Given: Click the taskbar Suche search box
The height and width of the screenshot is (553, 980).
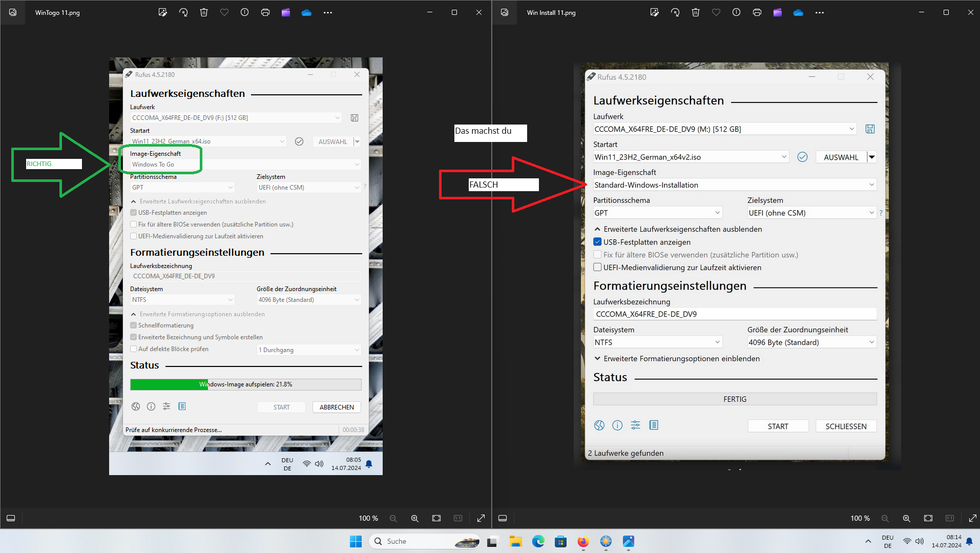Looking at the screenshot, I should (425, 541).
